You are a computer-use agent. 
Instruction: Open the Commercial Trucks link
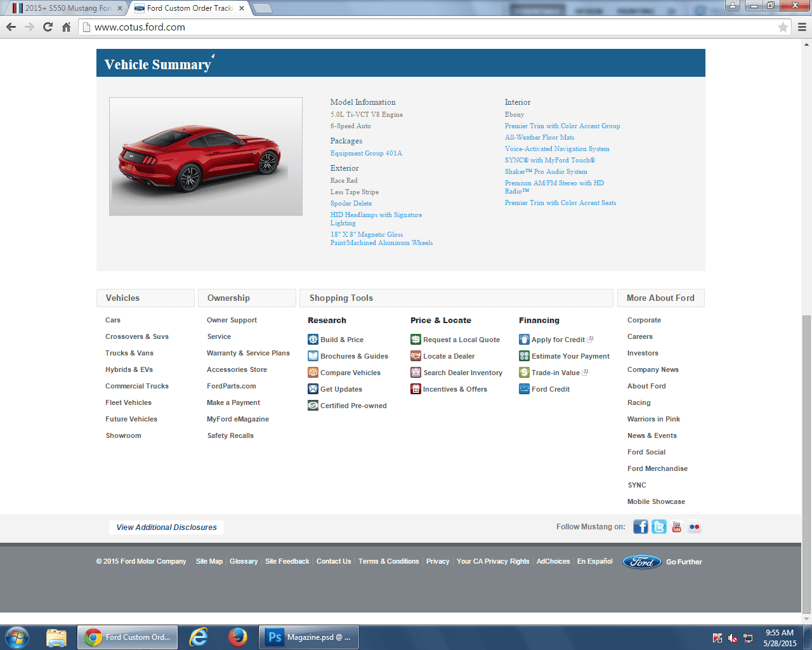click(x=137, y=386)
